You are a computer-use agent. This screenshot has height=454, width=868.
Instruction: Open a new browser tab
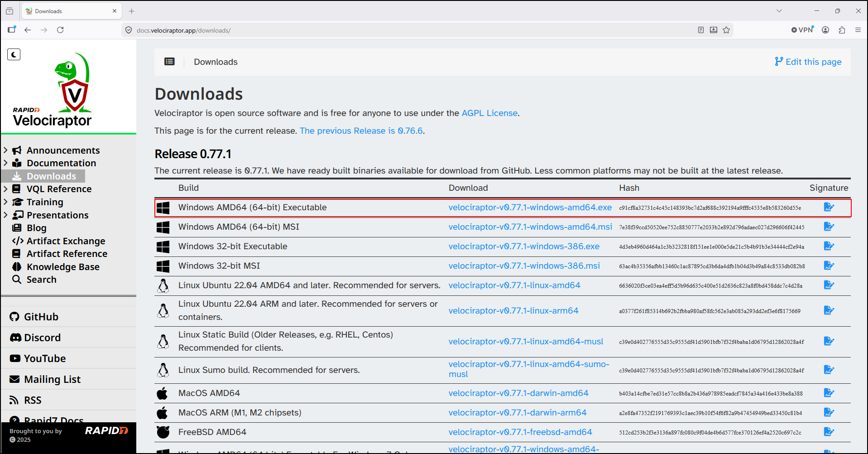pos(132,11)
